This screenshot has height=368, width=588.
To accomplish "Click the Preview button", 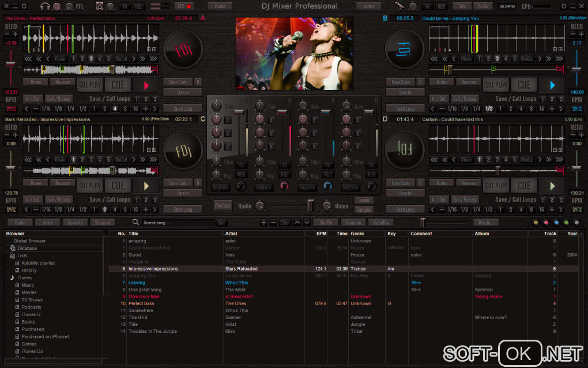I will pos(486,223).
